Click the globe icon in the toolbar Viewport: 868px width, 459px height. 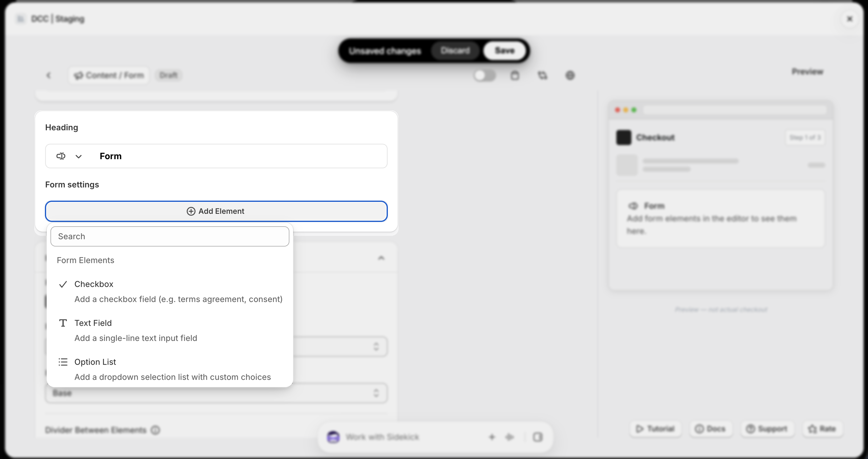tap(570, 75)
